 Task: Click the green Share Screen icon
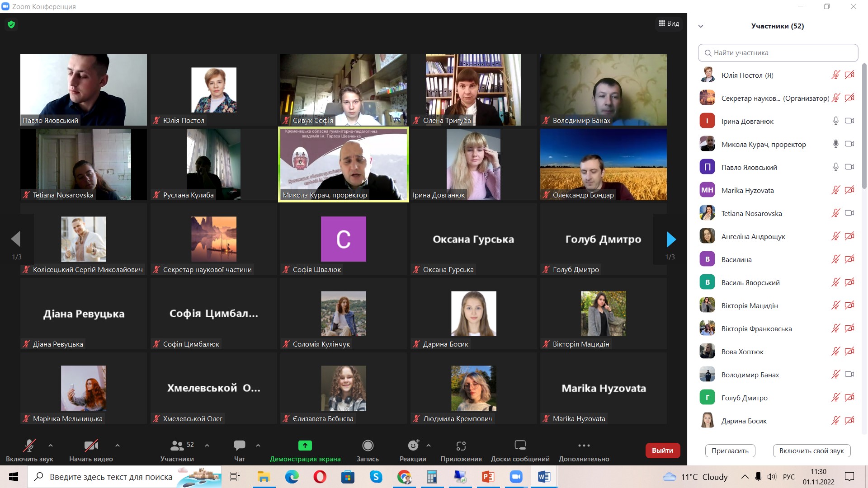305,446
